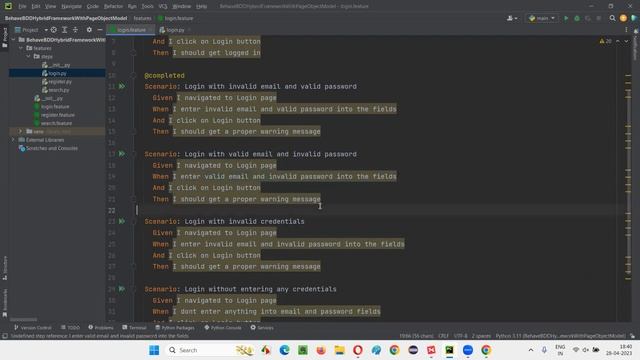The height and width of the screenshot is (360, 640).
Task: Expand the venv folder in project tree
Action: [20, 131]
